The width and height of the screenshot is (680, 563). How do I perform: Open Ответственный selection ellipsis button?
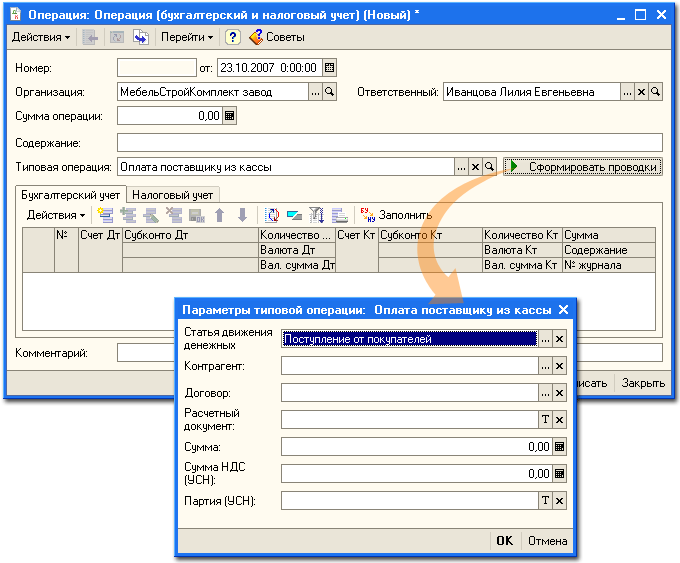627,92
